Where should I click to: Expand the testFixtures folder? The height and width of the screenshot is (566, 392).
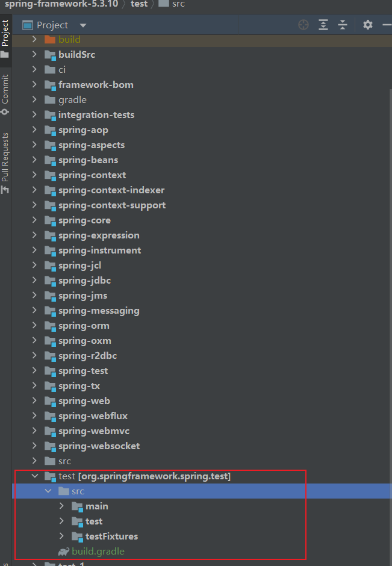tap(62, 536)
